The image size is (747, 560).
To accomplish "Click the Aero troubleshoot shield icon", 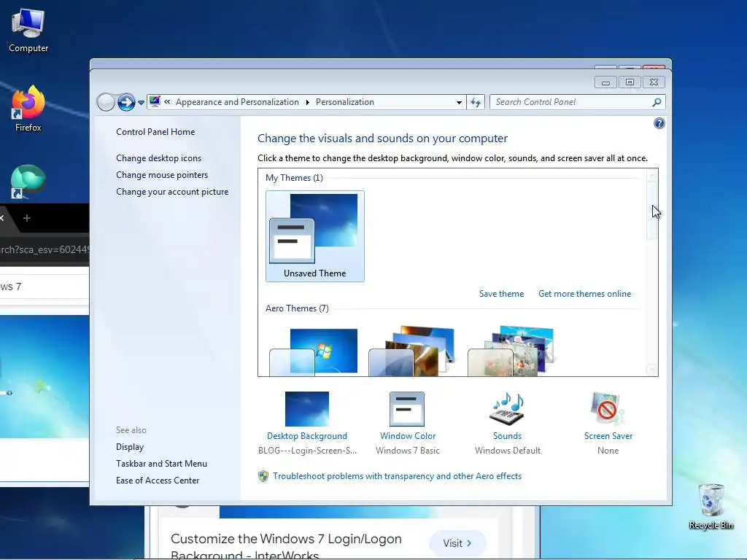I will (x=263, y=476).
